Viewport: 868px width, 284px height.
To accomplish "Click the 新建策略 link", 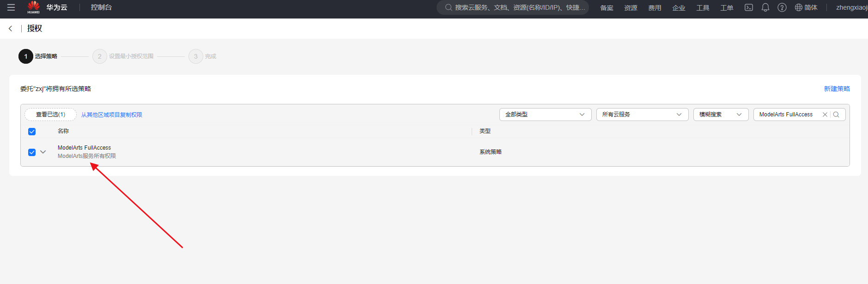I will click(837, 89).
